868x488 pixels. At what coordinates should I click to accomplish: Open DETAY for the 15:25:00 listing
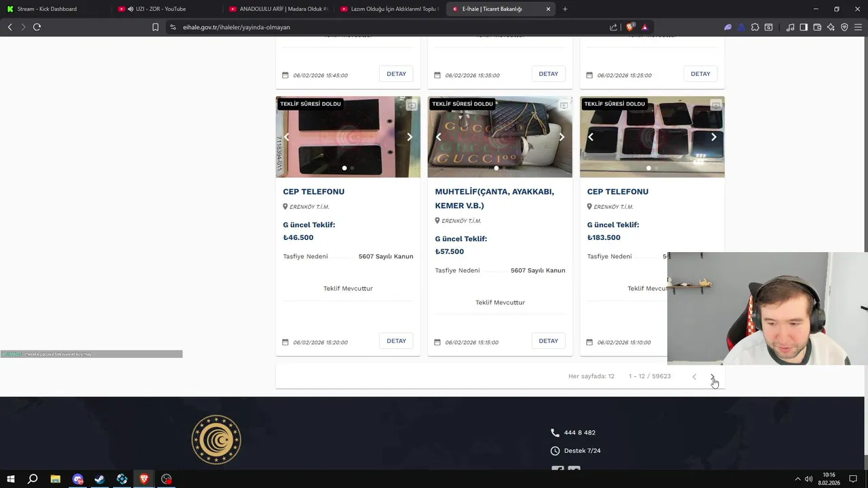click(701, 74)
